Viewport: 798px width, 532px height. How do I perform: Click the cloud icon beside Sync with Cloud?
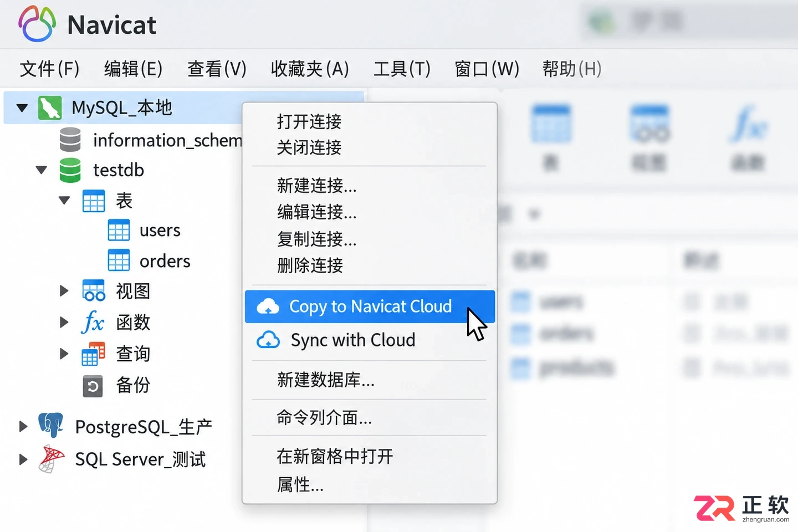pyautogui.click(x=268, y=340)
